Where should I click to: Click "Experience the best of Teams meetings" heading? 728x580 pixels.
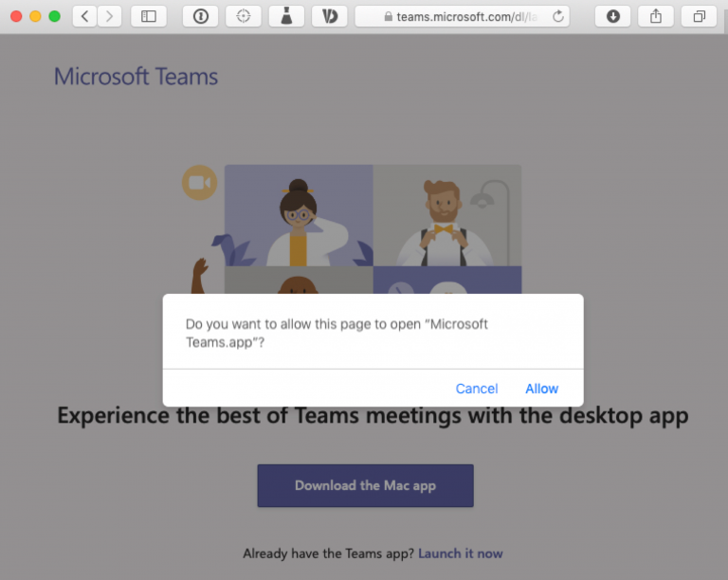point(373,416)
